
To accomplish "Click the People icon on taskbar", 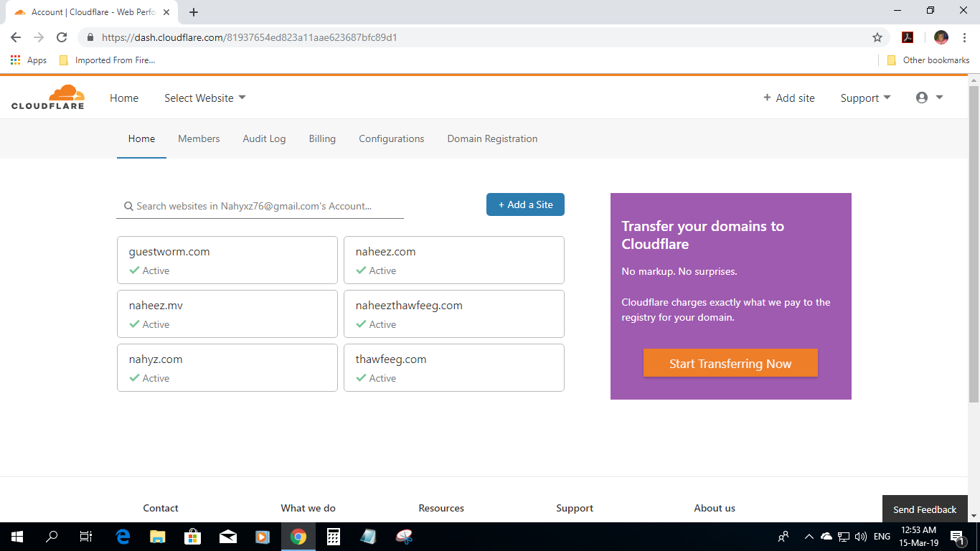I will [x=783, y=537].
